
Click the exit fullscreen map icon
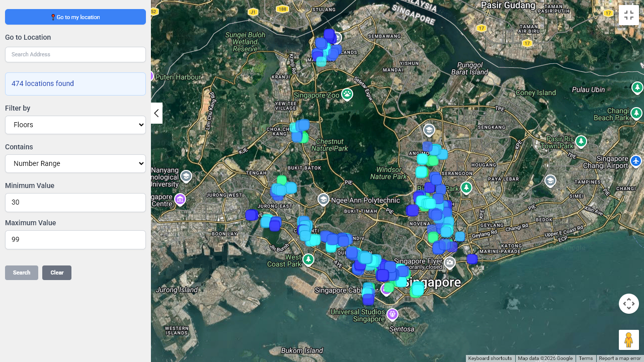628,15
